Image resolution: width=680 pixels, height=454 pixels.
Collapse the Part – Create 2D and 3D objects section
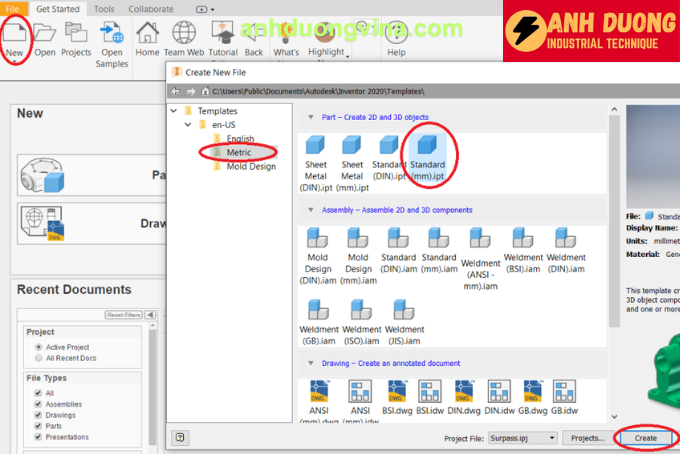[x=310, y=117]
